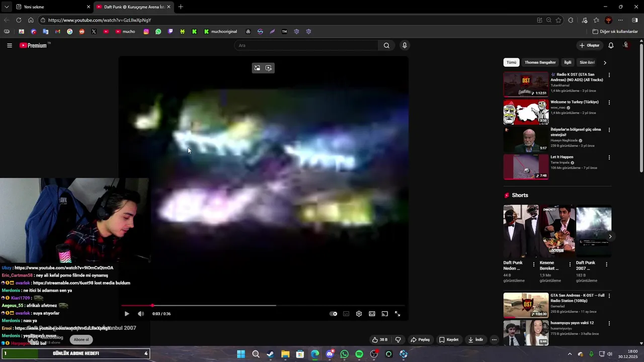Click the YouTube search magnifier button

click(x=386, y=45)
